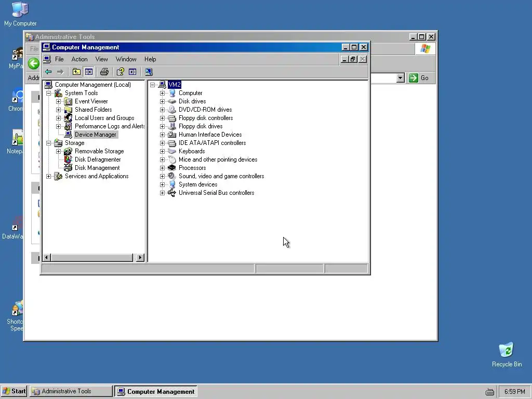532x399 pixels.
Task: Click the left arrow of console tree scrollbar
Action: coord(47,258)
